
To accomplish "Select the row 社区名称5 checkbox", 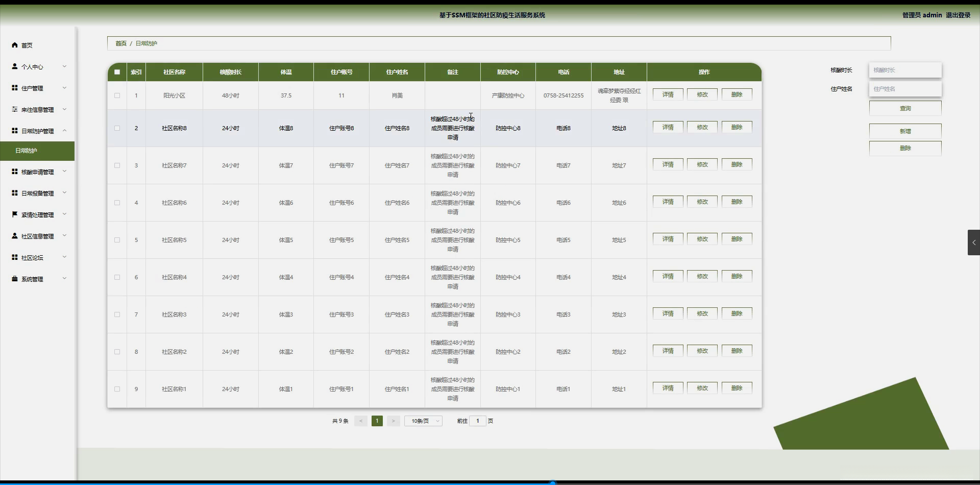I will click(117, 240).
